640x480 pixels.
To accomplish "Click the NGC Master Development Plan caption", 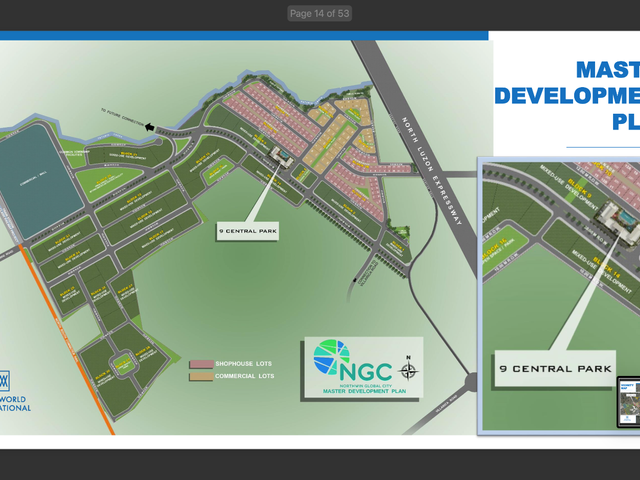I will (x=364, y=391).
